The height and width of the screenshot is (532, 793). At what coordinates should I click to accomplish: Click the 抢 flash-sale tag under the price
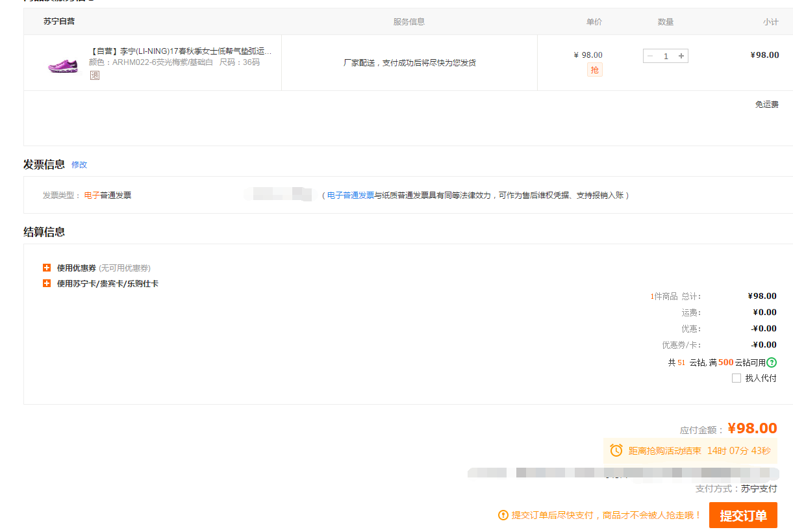coord(594,70)
